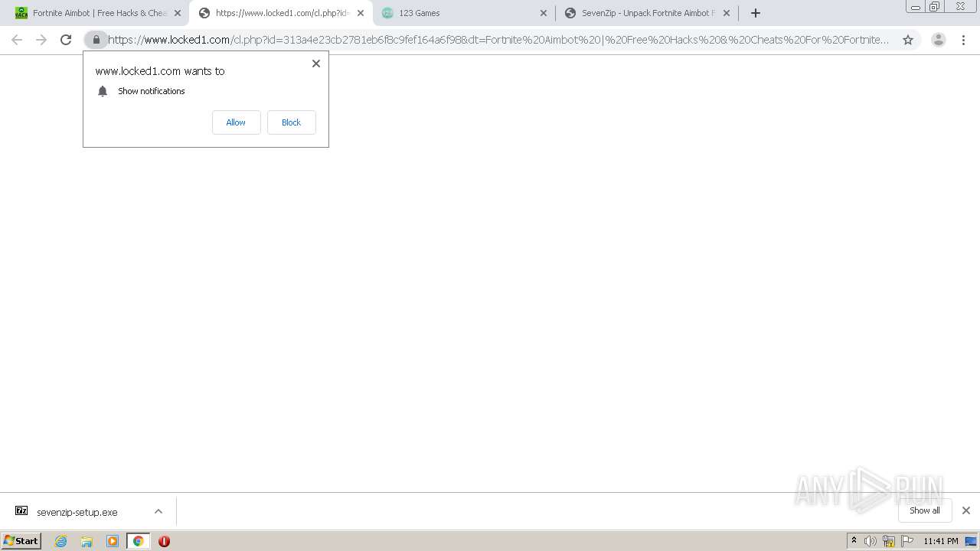Image resolution: width=980 pixels, height=551 pixels.
Task: Close the 123 Games tab
Action: click(x=544, y=13)
